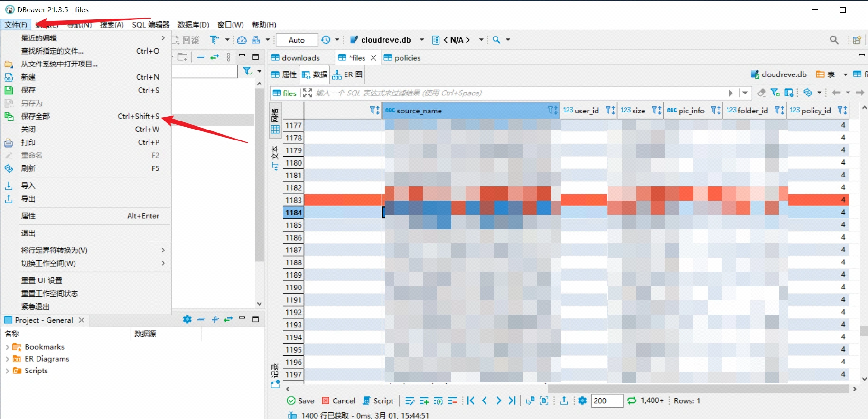Screen dimensions: 868x419
Task: Expand the Bookmarks folder
Action: click(x=7, y=347)
